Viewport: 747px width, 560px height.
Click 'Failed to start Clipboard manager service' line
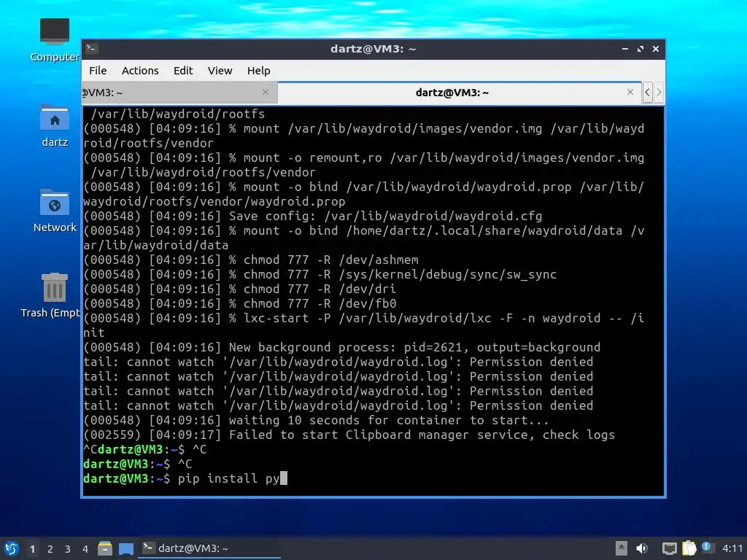tap(349, 435)
